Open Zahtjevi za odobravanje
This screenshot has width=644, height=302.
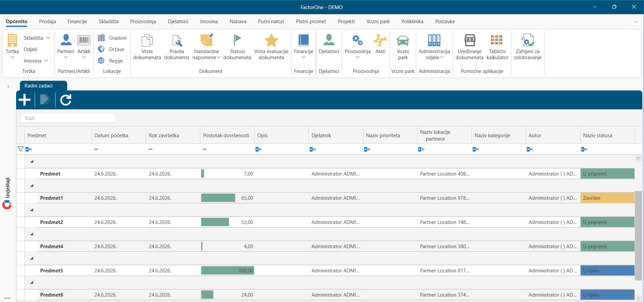528,47
